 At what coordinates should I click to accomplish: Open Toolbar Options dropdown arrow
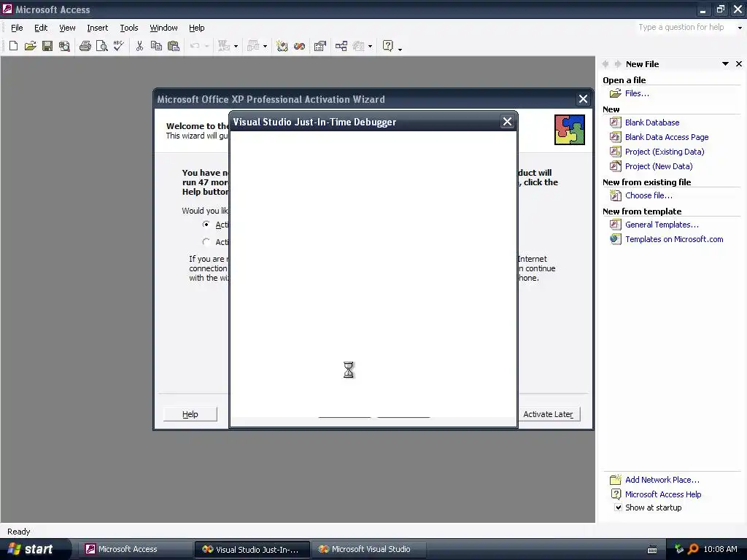(400, 48)
